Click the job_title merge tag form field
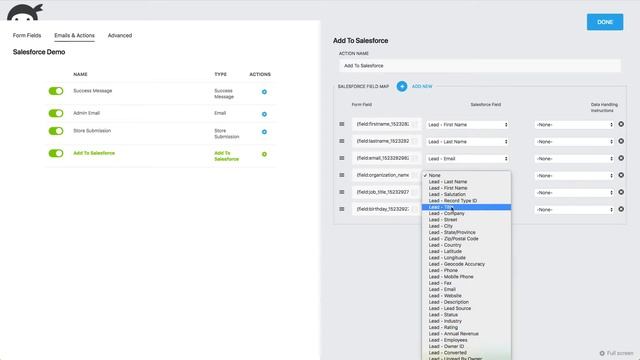The height and width of the screenshot is (360, 640). point(386,192)
